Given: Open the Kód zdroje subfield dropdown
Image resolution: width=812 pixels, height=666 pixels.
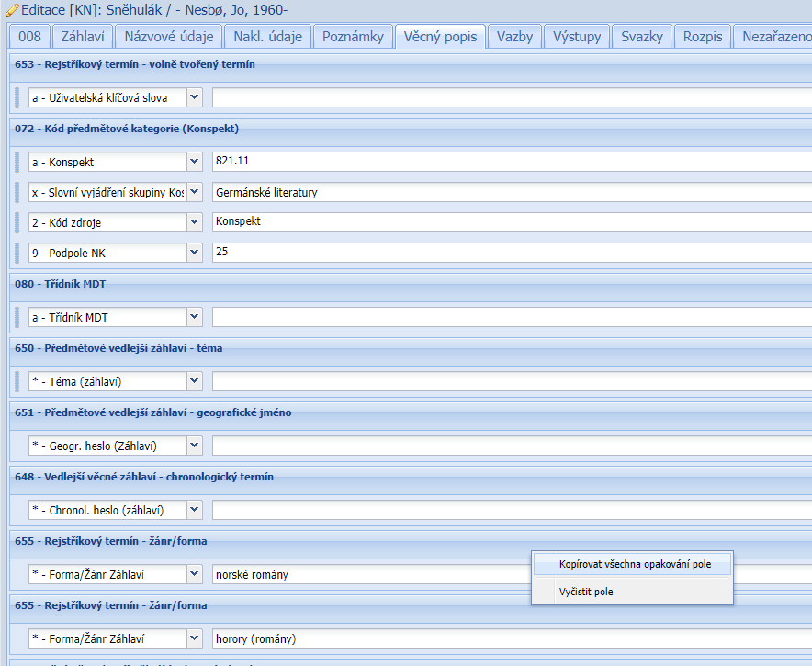Looking at the screenshot, I should pyautogui.click(x=194, y=222).
